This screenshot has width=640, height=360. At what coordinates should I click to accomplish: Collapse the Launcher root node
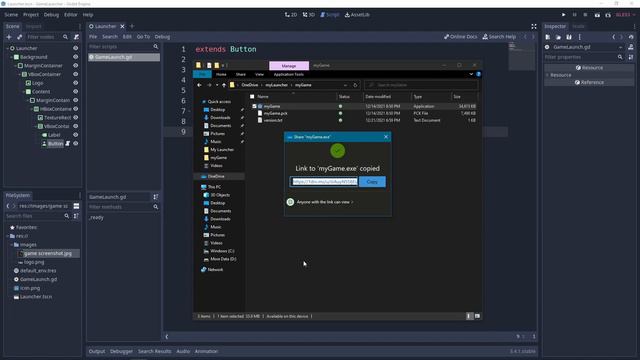(7, 48)
